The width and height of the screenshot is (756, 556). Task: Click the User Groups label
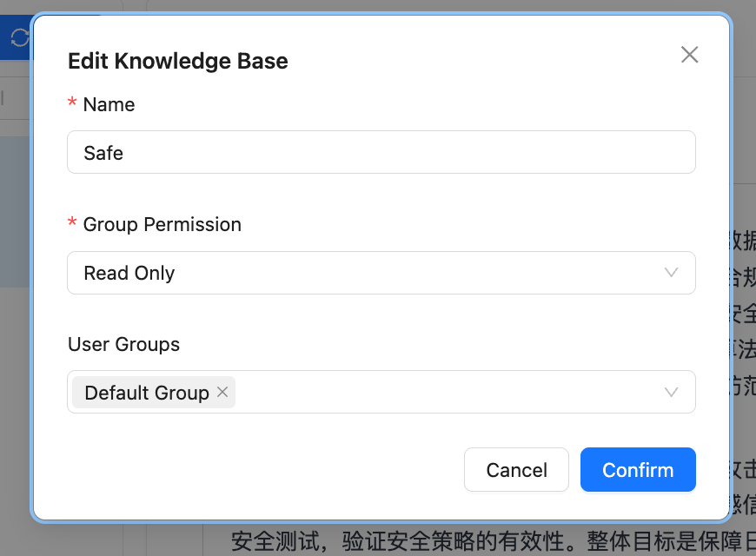point(123,344)
